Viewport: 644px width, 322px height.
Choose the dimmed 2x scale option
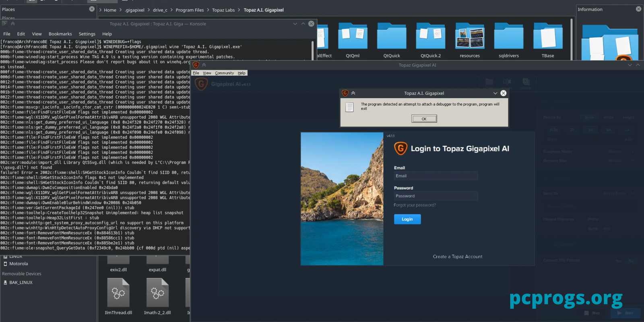[x=572, y=130]
